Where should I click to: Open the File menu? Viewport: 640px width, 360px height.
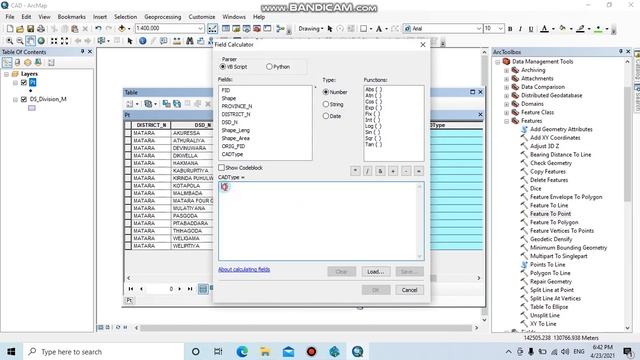pyautogui.click(x=10, y=17)
